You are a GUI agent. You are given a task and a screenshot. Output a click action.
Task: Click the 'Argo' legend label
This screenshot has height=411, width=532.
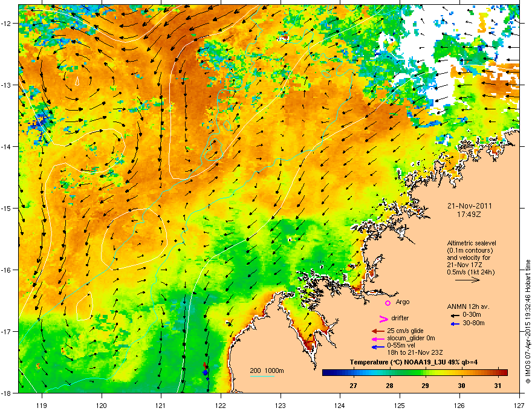[x=403, y=302]
